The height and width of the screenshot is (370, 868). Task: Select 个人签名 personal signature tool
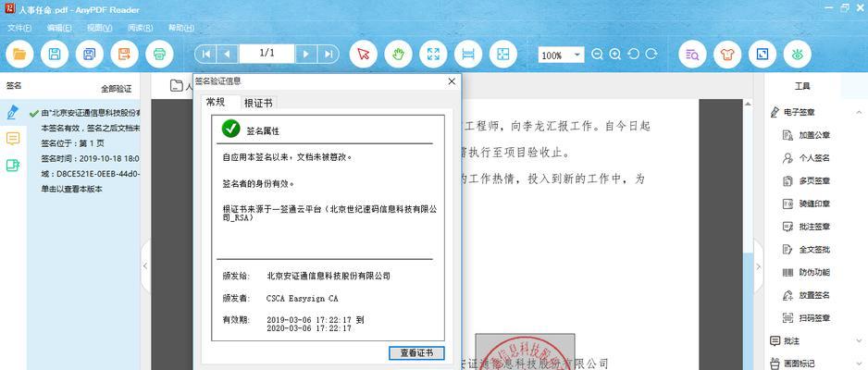pyautogui.click(x=807, y=158)
